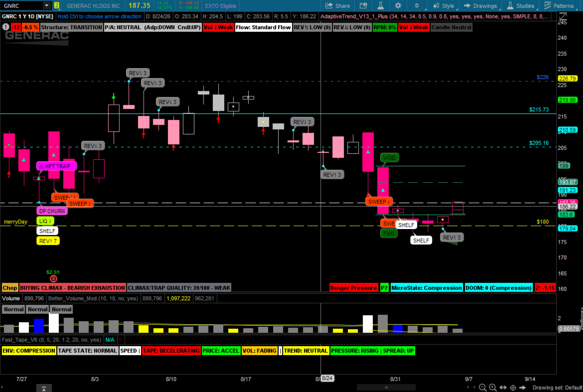Click the FVG green bubble
Image resolution: width=583 pixels, height=392 pixels.
(x=389, y=234)
